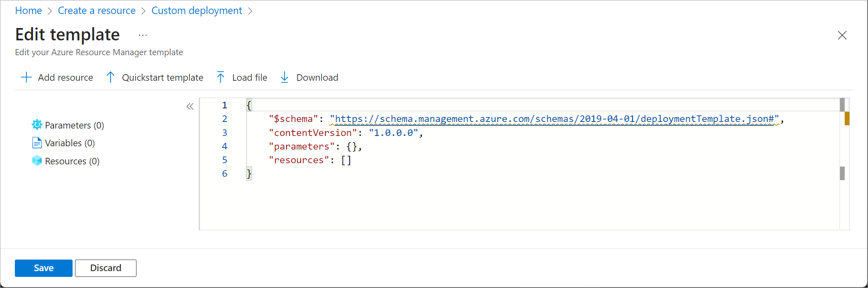Click the Load file upload icon

coord(221,77)
